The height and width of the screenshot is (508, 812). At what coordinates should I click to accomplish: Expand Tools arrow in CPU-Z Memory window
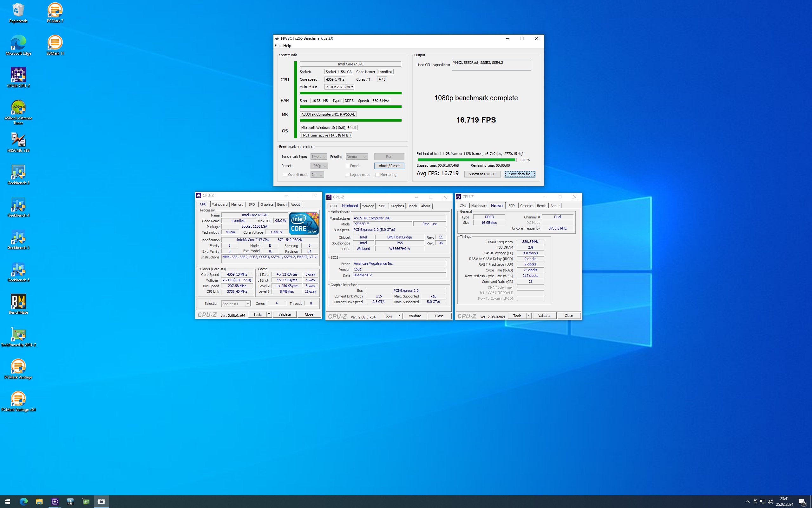529,316
